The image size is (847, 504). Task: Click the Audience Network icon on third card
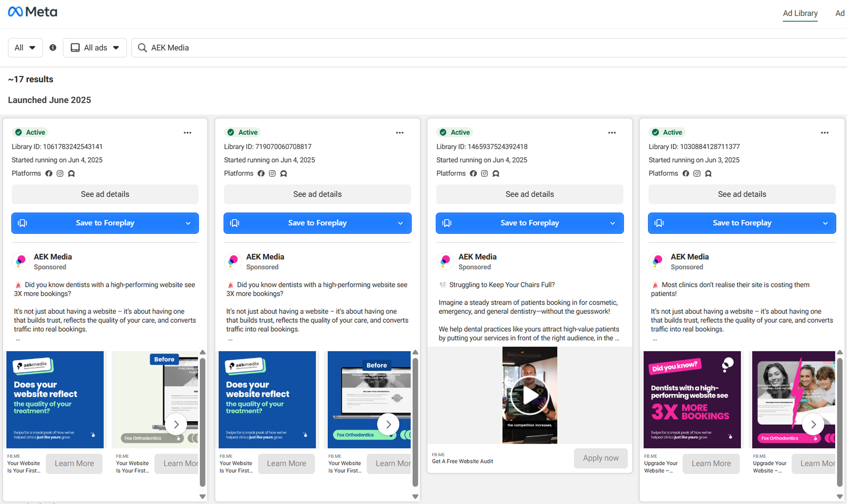[x=496, y=173]
